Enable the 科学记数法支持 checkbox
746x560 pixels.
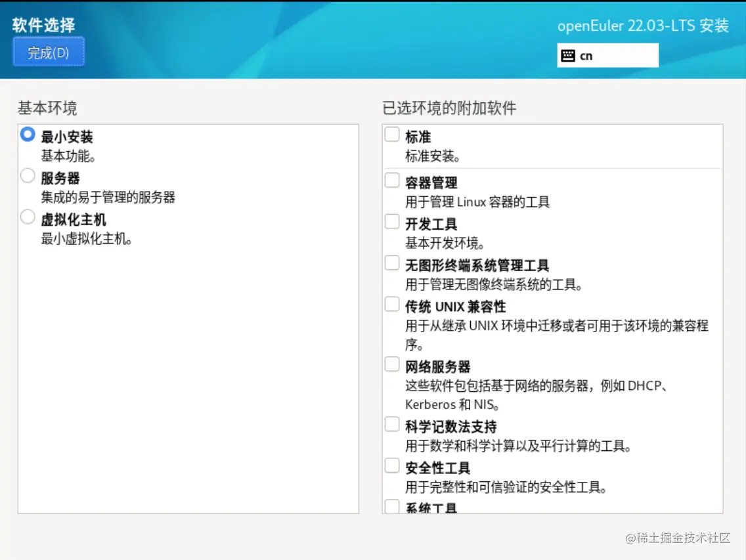[x=392, y=424]
